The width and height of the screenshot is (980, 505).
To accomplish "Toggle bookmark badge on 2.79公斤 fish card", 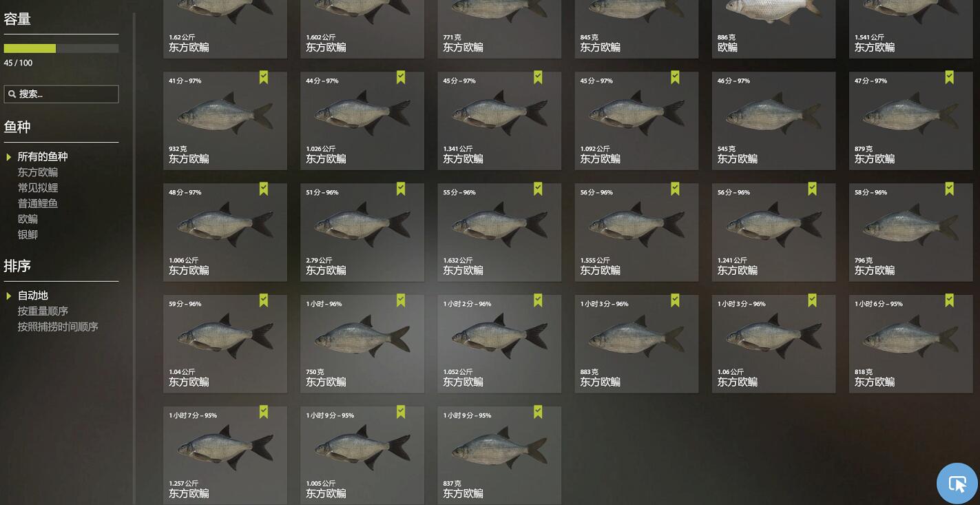I will 401,189.
